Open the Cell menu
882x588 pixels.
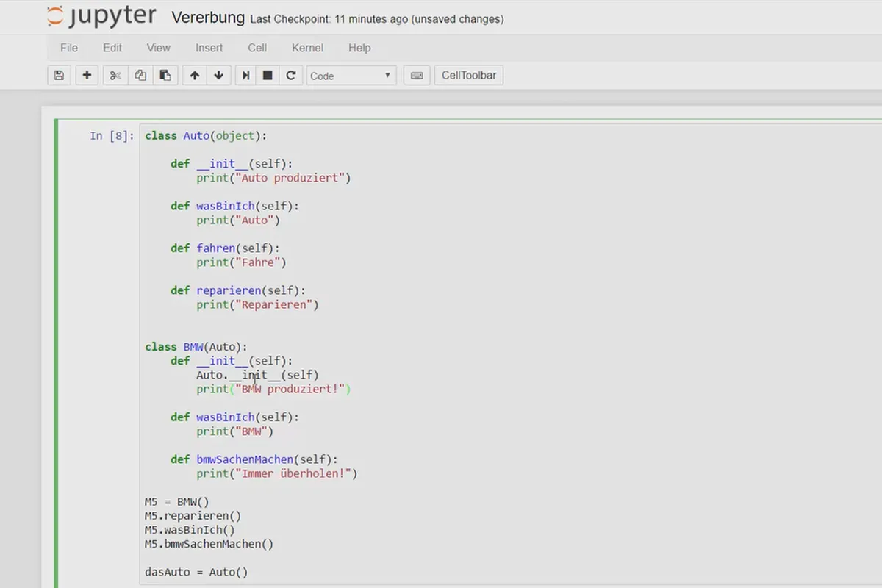pyautogui.click(x=257, y=48)
